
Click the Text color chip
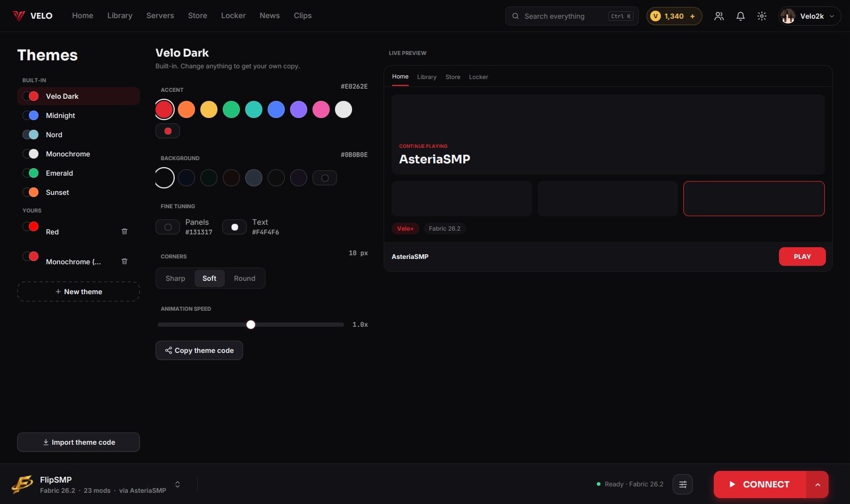coord(235,227)
